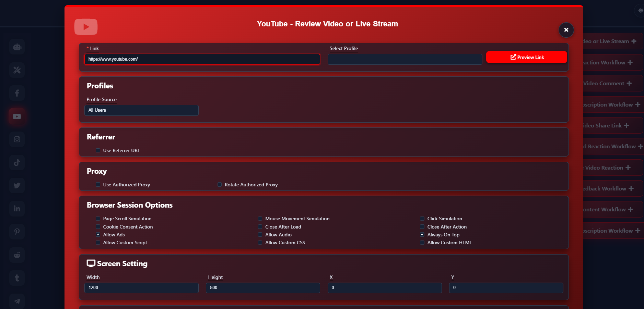Enable Use Referrer URL checkbox
The height and width of the screenshot is (309, 644).
(x=98, y=150)
